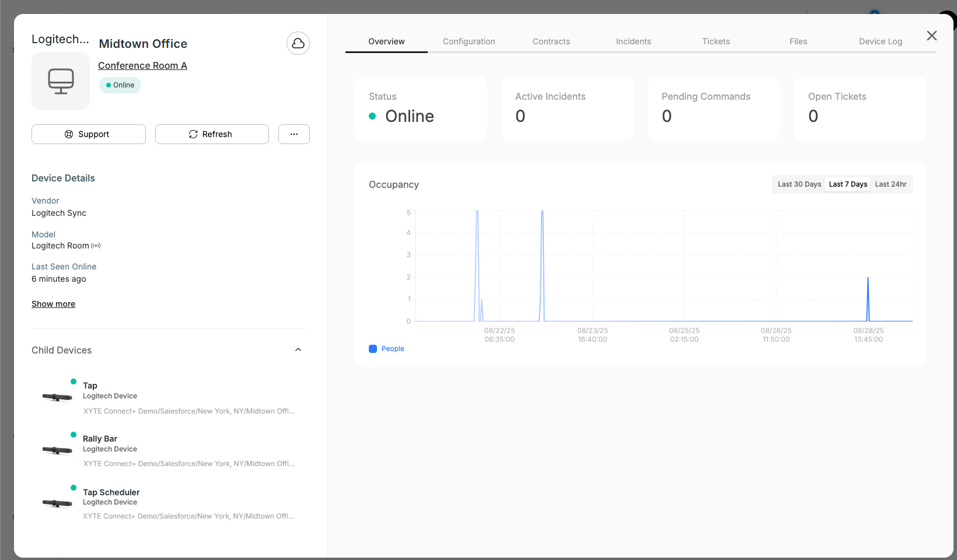Open the Conference Room A link
The image size is (957, 560).
(142, 65)
